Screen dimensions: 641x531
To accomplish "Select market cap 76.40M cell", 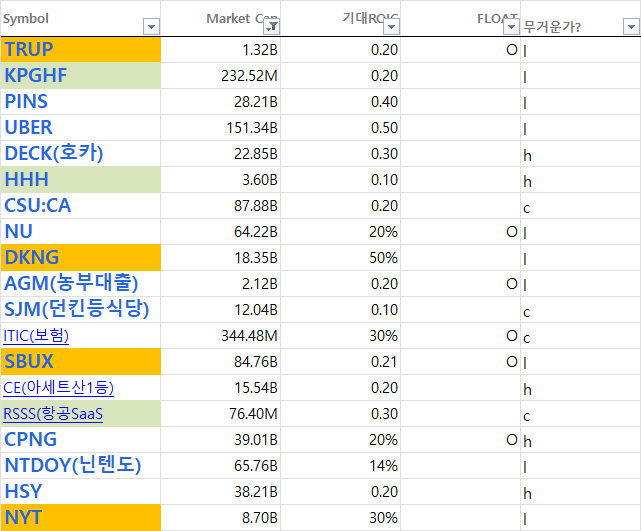I will tap(221, 414).
